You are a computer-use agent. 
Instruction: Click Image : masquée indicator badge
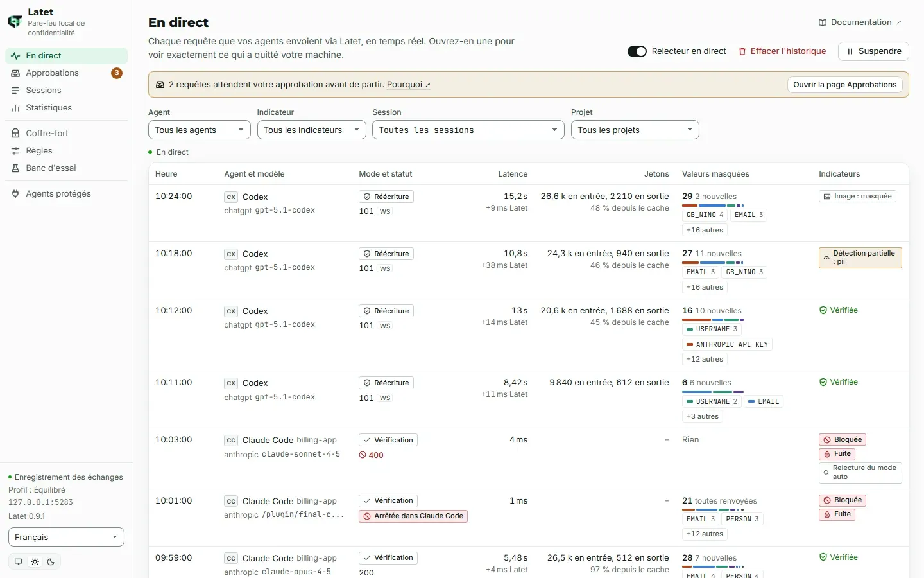(857, 197)
